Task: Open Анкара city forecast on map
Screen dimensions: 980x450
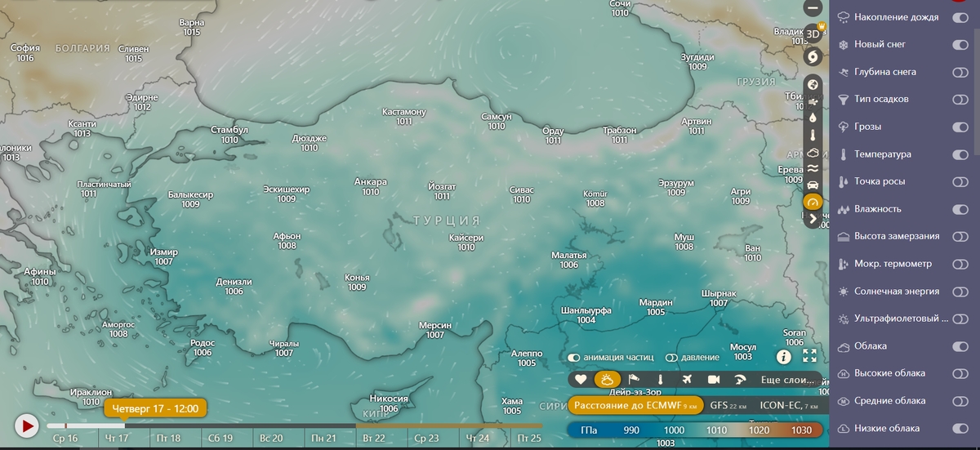Action: pyautogui.click(x=371, y=187)
